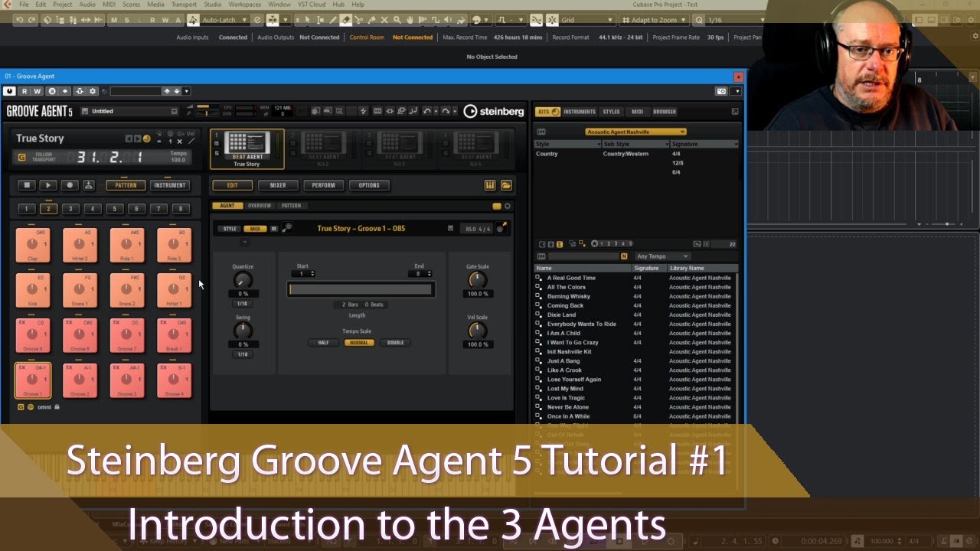Click the plugin power/bypass button
Image resolution: width=980 pixels, height=551 pixels.
coord(10,91)
